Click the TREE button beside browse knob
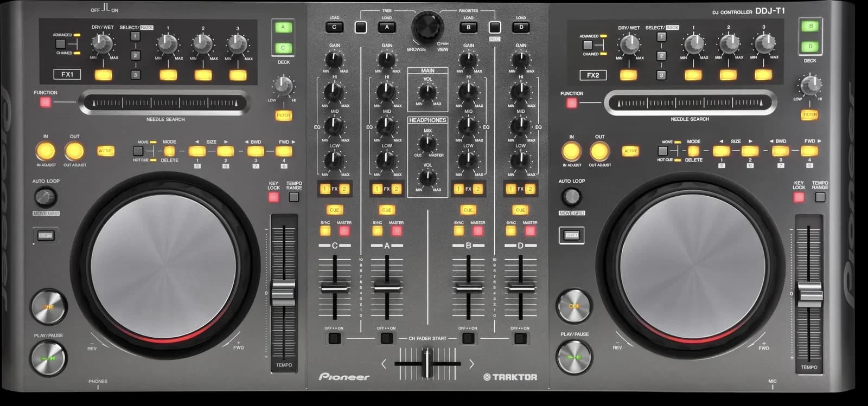868x406 pixels. pos(361,27)
